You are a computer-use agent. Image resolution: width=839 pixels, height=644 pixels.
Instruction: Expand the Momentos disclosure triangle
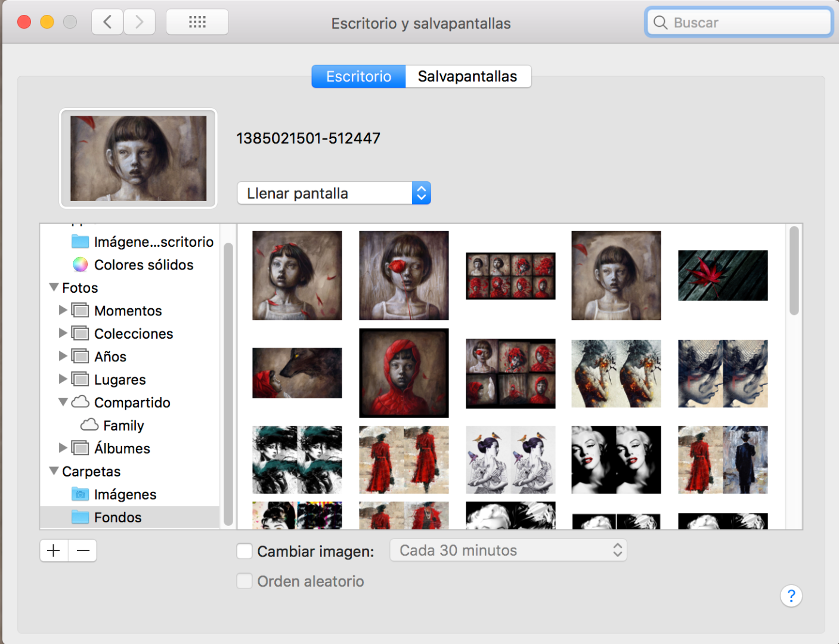tap(63, 310)
